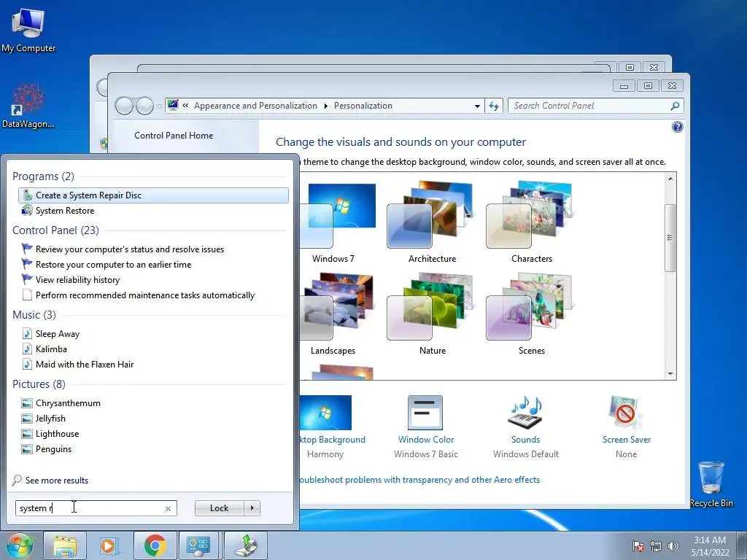Expand the arrow after Appearance and Personalization
Image resolution: width=747 pixels, height=560 pixels.
tap(326, 106)
